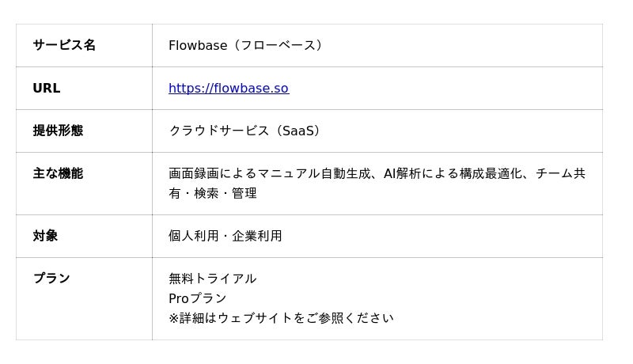Viewport: 633px width, 364px height.
Task: Click the 個人利用 text
Action: (193, 236)
